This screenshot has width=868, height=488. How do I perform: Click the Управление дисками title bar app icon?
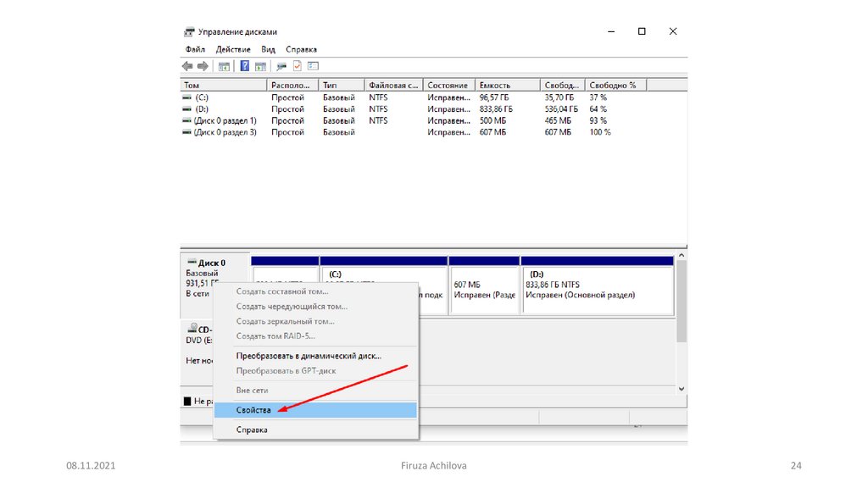[189, 32]
